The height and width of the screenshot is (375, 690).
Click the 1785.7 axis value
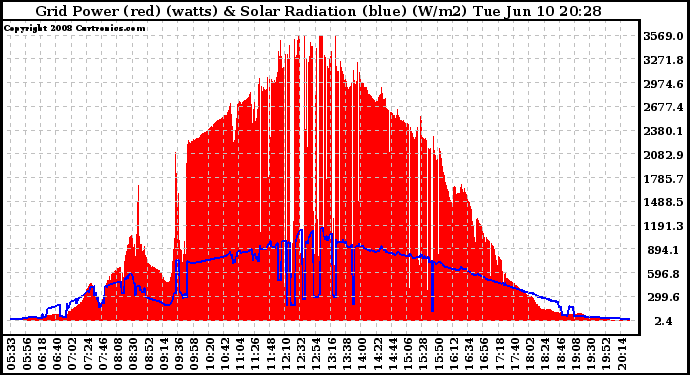[663, 179]
